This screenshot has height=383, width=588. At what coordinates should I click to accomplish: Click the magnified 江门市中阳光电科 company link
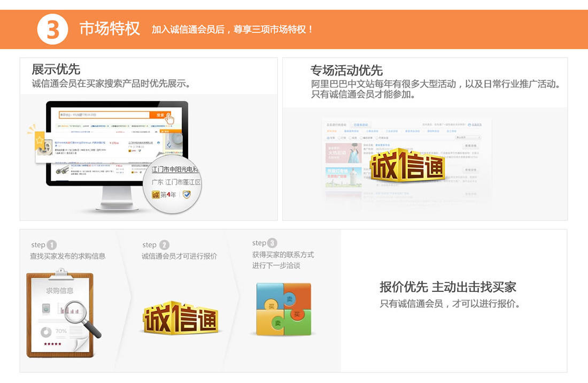pos(175,170)
